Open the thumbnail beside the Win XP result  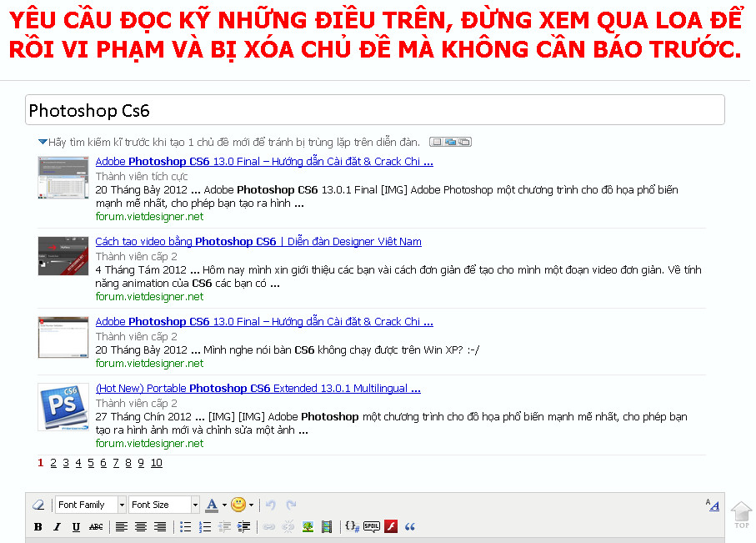pyautogui.click(x=63, y=337)
